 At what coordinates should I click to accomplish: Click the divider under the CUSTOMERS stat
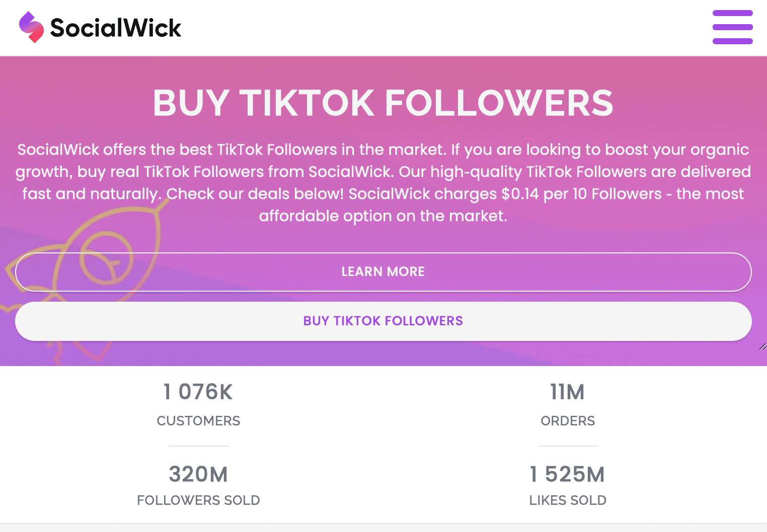[x=198, y=446]
